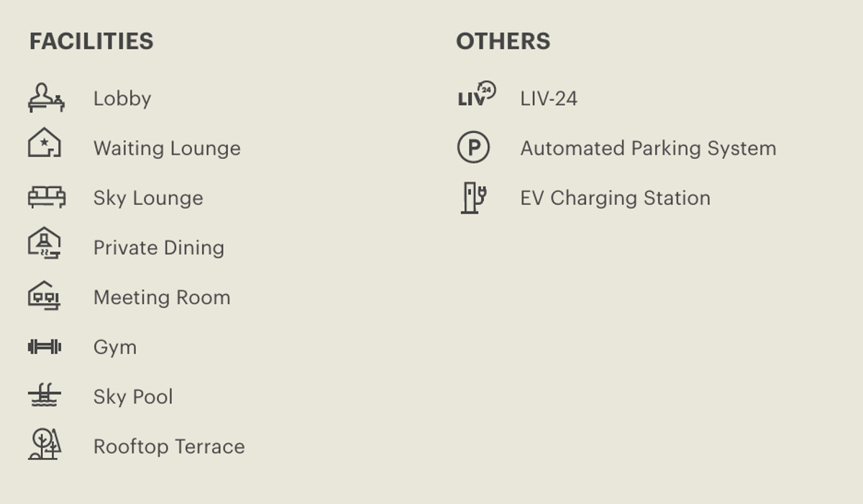
Task: Click the Lobby reception desk icon
Action: (46, 98)
